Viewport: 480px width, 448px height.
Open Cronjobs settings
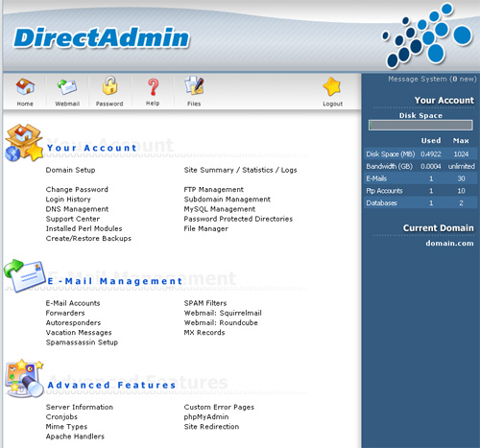tap(61, 417)
